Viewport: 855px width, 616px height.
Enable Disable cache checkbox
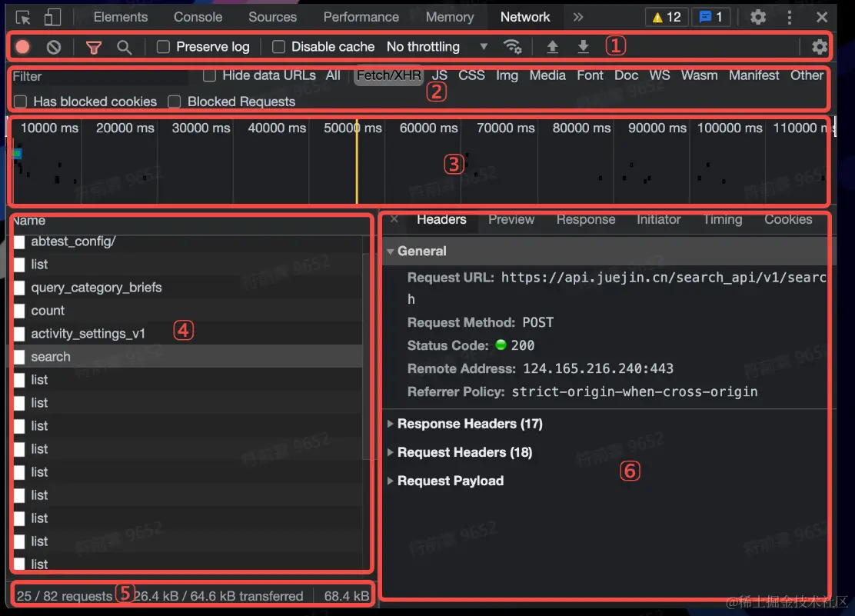pos(278,47)
